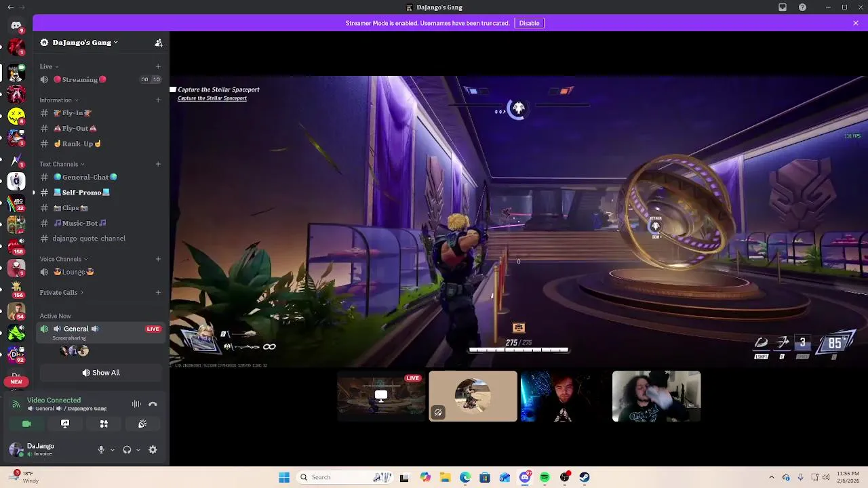Click the Windows taskbar Search box
The image size is (868, 488).
344,477
